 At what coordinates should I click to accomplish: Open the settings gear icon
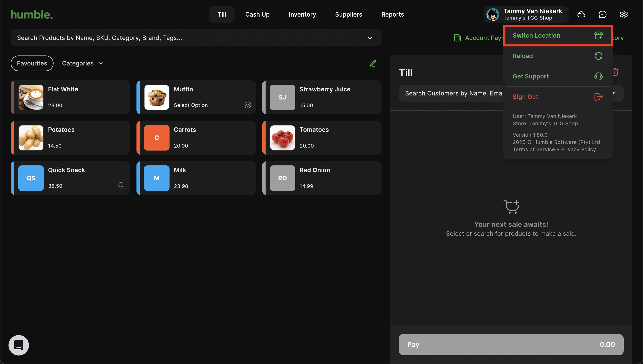623,14
